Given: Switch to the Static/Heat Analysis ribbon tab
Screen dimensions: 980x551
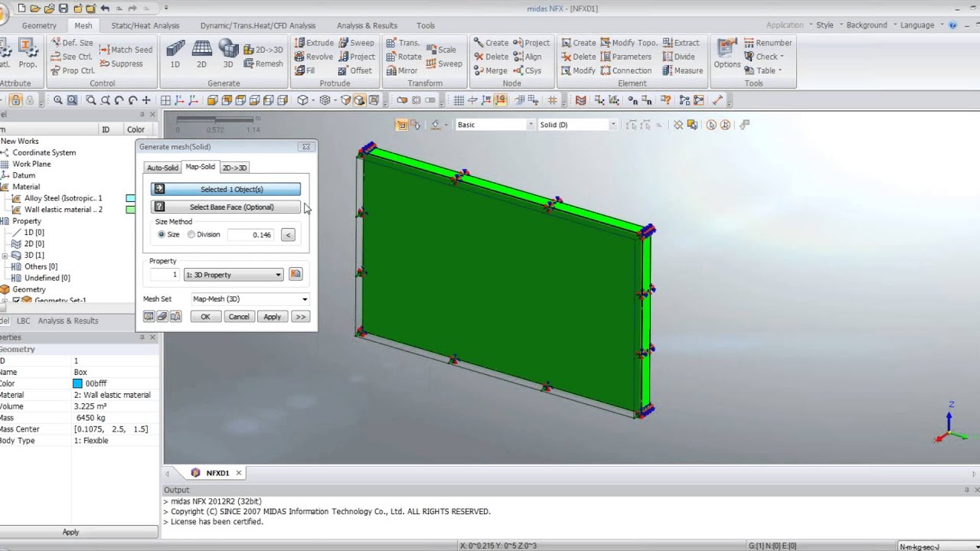Looking at the screenshot, I should point(145,25).
